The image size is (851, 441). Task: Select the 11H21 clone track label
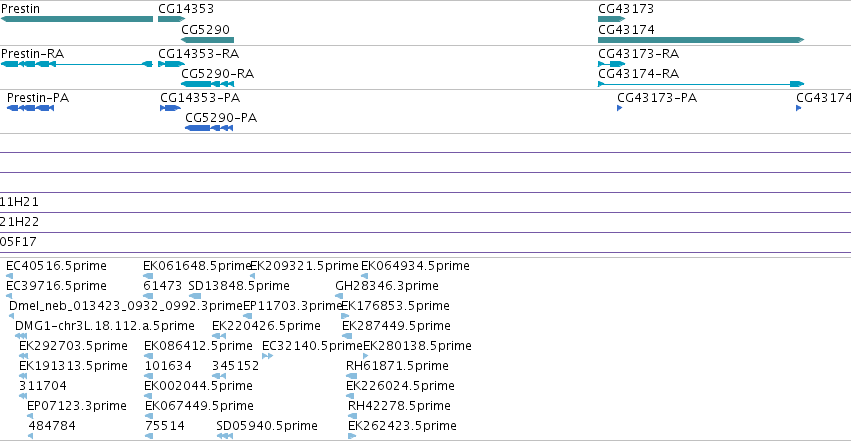tap(20, 202)
